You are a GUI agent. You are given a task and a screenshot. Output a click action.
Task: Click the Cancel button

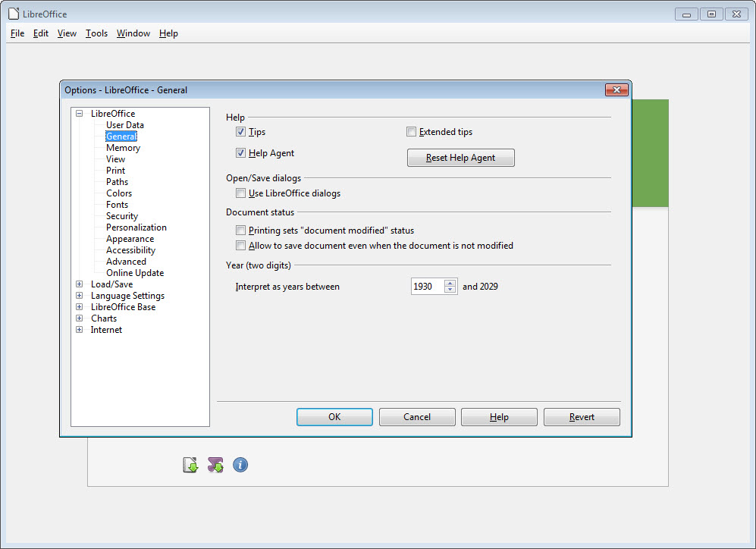tap(417, 417)
